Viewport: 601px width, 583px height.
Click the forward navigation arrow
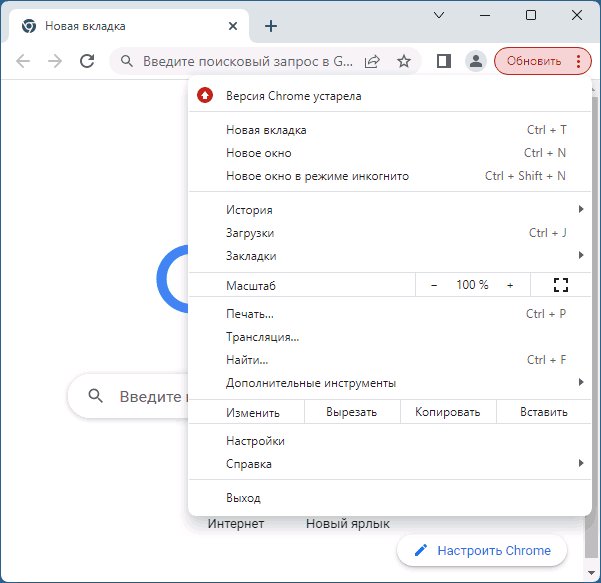[55, 61]
